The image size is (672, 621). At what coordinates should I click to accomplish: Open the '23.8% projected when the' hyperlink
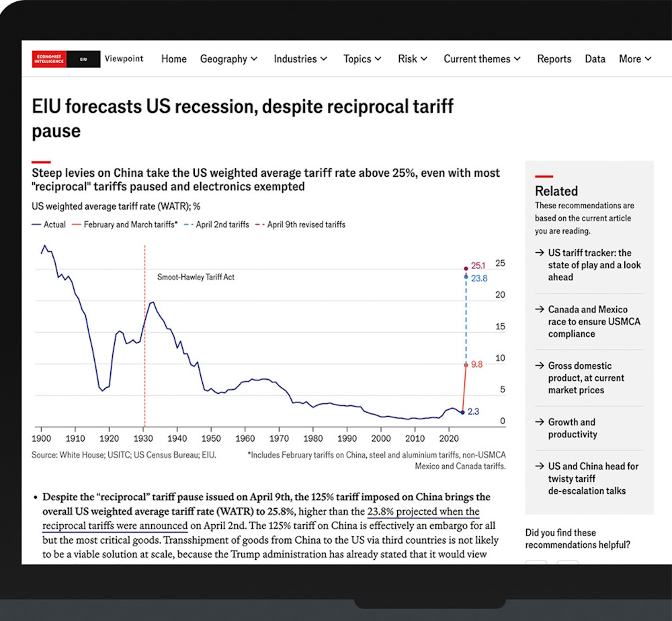click(x=423, y=511)
